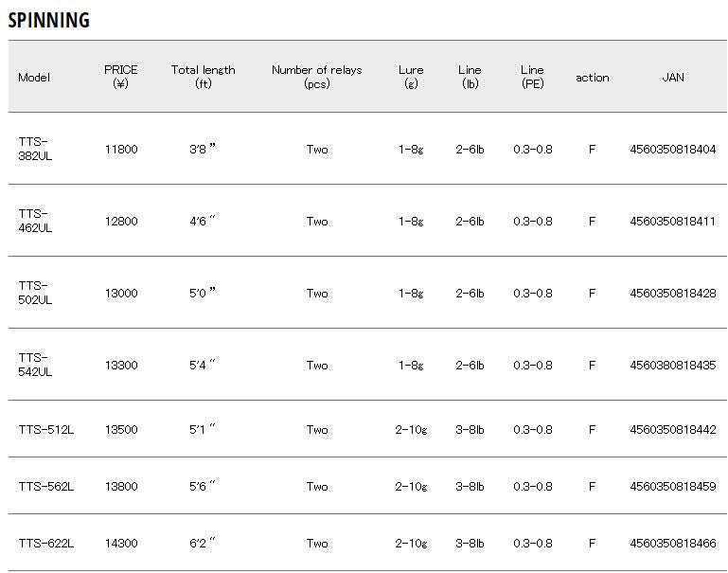The height and width of the screenshot is (573, 728).
Task: Click the Line (lb) column header
Action: click(x=470, y=77)
